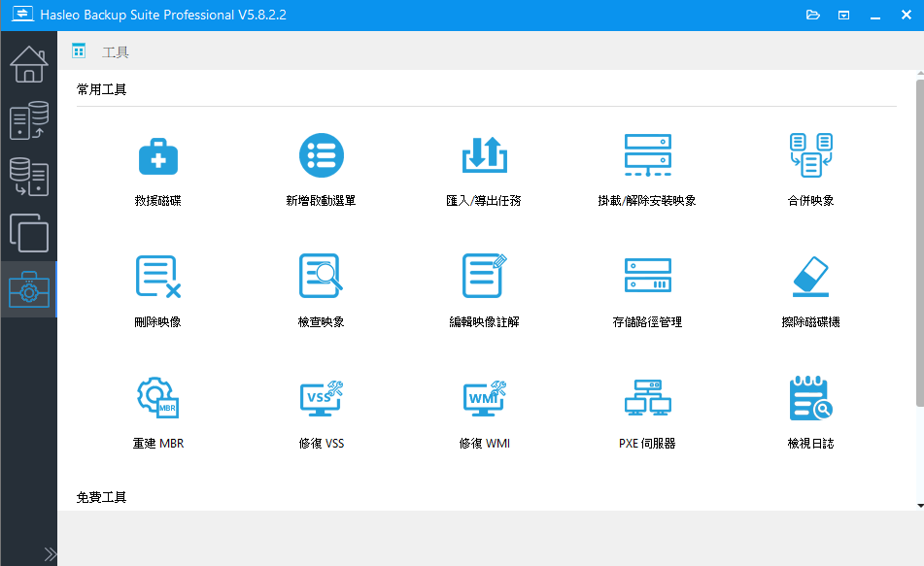Open 掛載/解除安裝映象 mount tool
Screen dimensions: 924x566
tap(647, 172)
